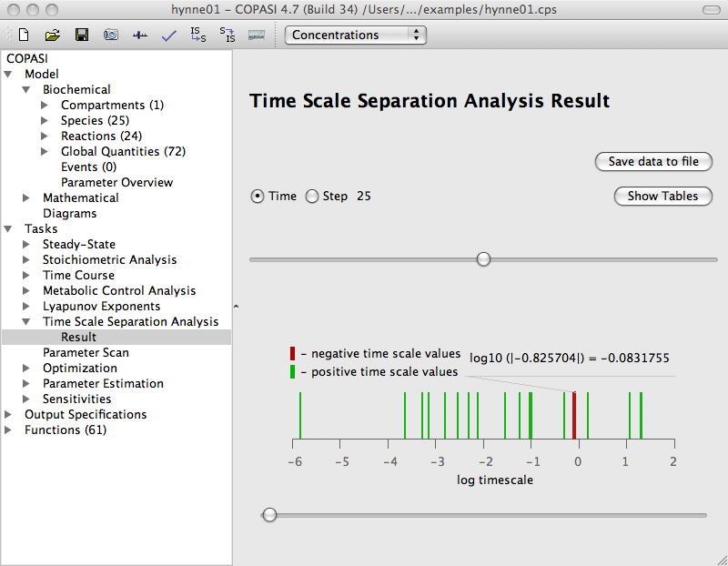This screenshot has width=728, height=566.
Task: Click the log10 value readout text
Action: pyautogui.click(x=570, y=358)
